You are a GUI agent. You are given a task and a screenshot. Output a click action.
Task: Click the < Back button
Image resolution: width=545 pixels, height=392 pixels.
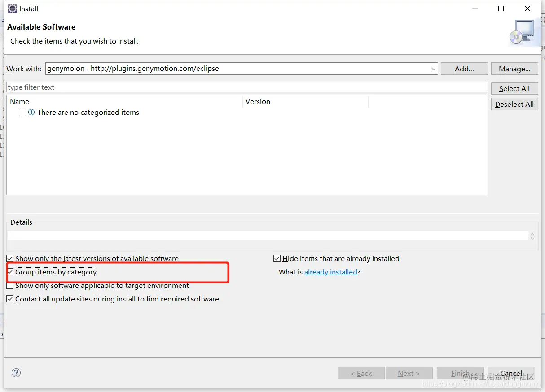[x=361, y=373]
